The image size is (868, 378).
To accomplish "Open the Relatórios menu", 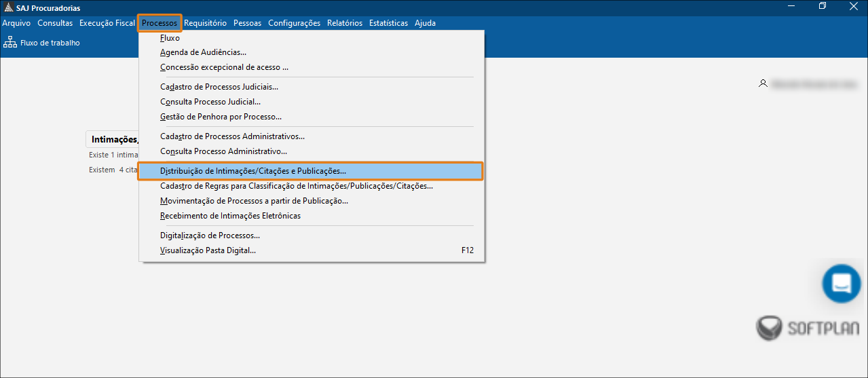I will (x=344, y=23).
